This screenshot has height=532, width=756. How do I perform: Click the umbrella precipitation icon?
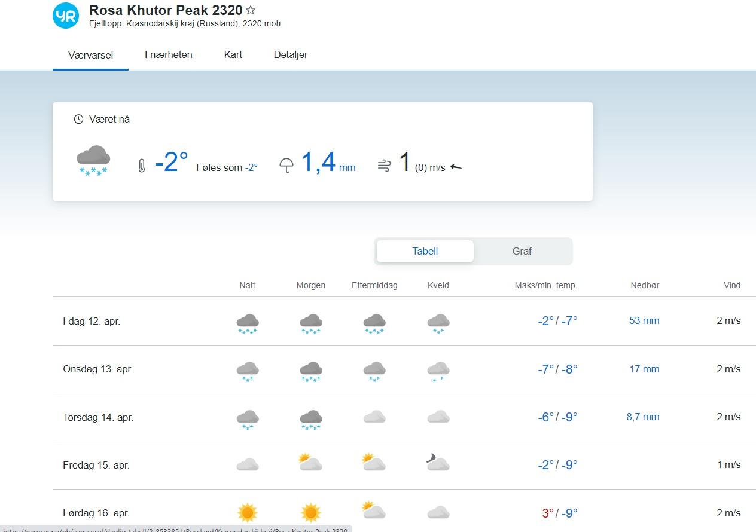[286, 166]
